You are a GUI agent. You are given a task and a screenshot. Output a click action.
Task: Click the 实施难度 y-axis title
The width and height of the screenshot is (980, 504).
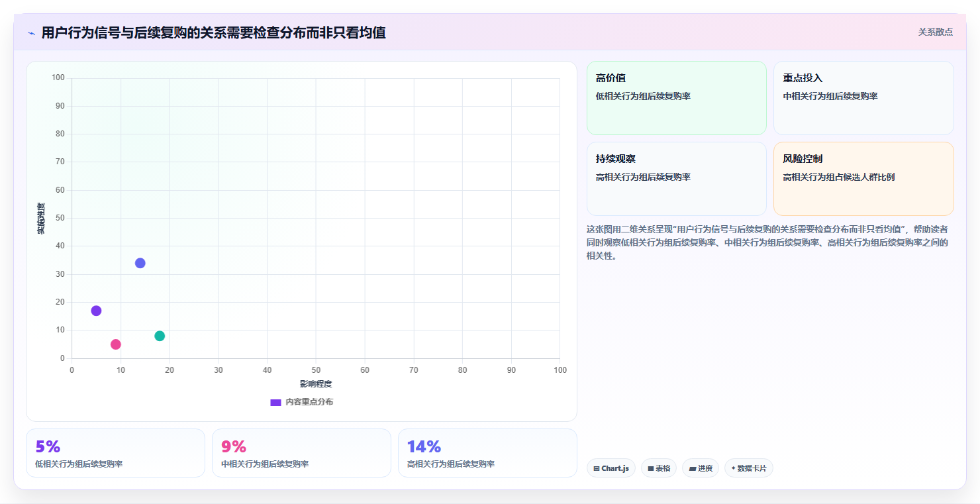[x=41, y=219]
